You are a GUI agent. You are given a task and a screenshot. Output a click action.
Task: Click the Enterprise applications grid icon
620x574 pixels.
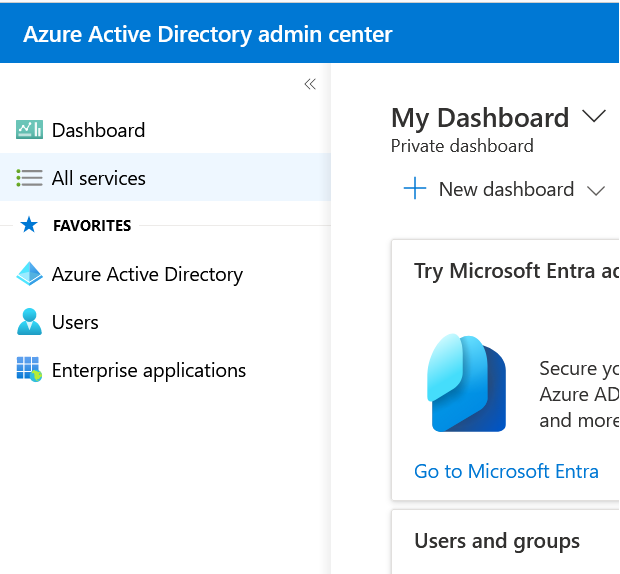(x=29, y=370)
